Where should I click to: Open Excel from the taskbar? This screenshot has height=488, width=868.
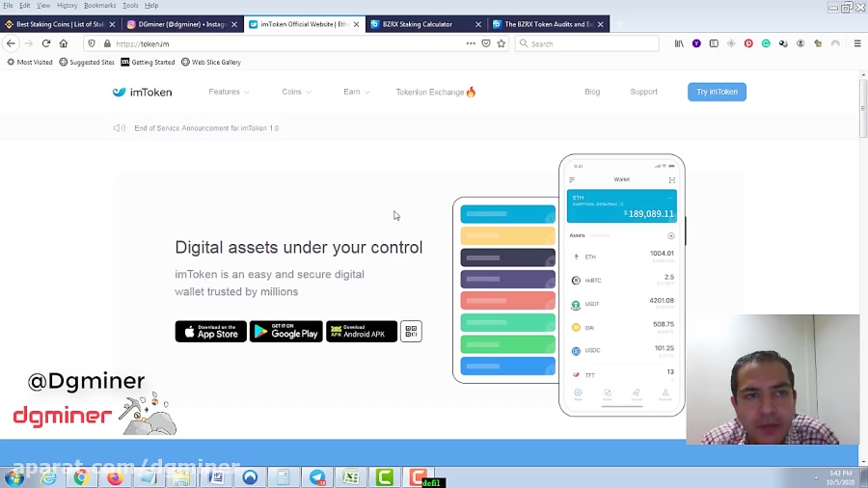click(x=351, y=477)
